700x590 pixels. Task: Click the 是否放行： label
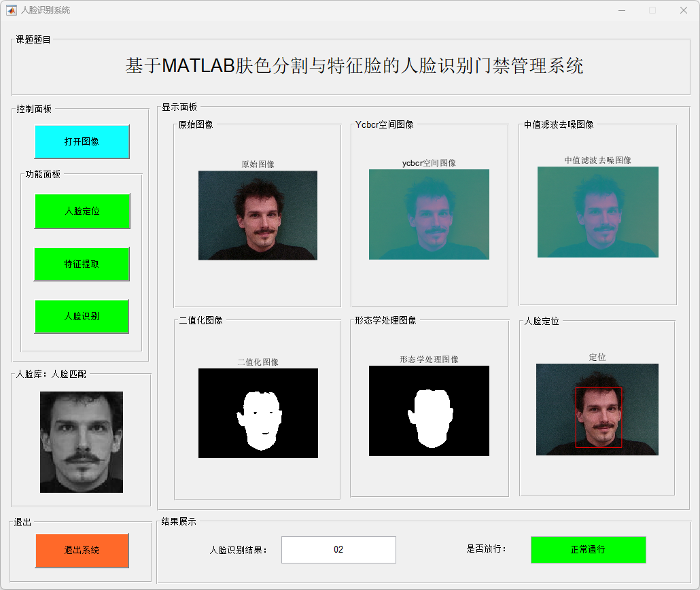click(x=487, y=549)
